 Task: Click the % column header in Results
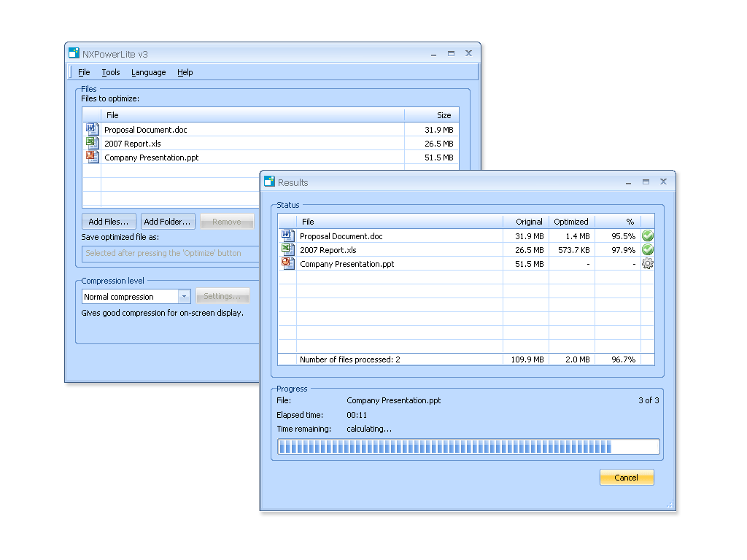click(618, 222)
